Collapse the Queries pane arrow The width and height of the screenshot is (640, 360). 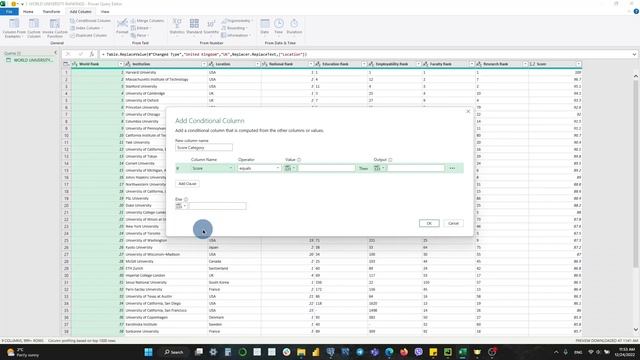tap(56, 53)
